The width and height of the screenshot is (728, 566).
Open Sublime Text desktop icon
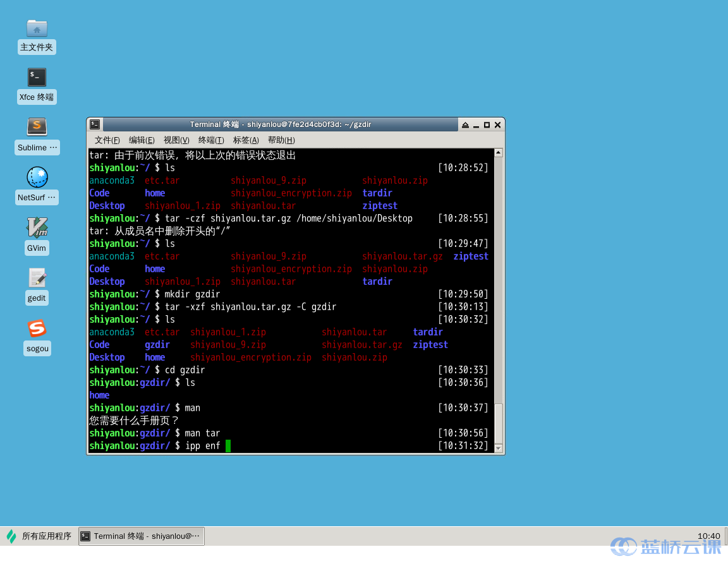(37, 127)
